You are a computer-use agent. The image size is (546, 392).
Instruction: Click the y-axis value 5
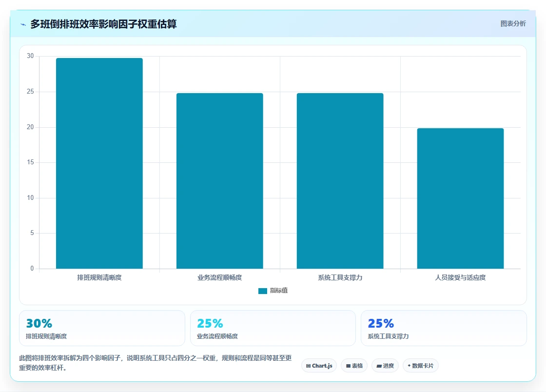pyautogui.click(x=32, y=233)
